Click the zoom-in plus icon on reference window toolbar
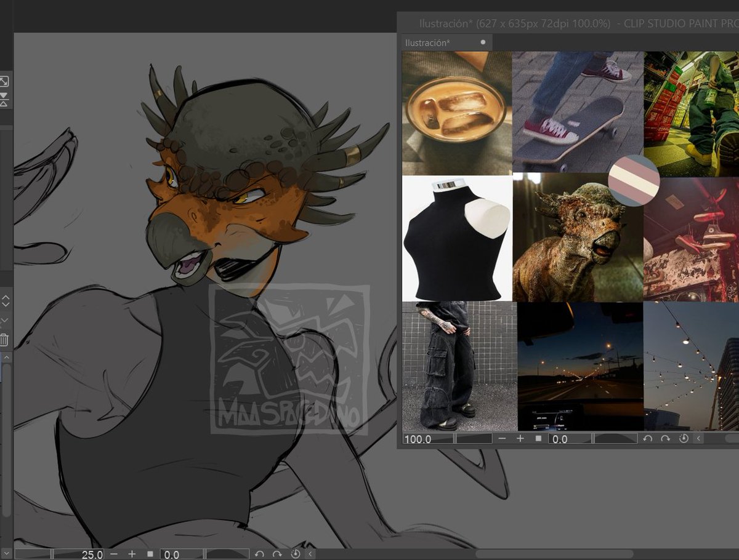739x560 pixels. [520, 439]
